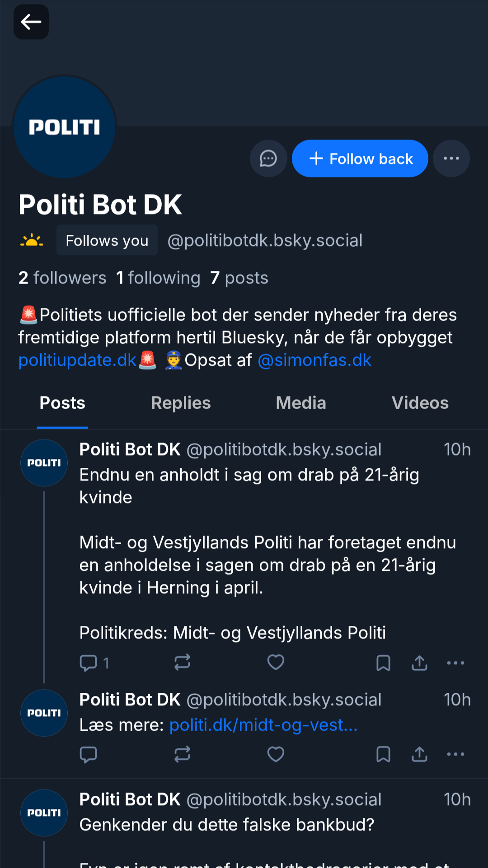View the 2 followers list
Screen dimensions: 488x868
pos(62,278)
